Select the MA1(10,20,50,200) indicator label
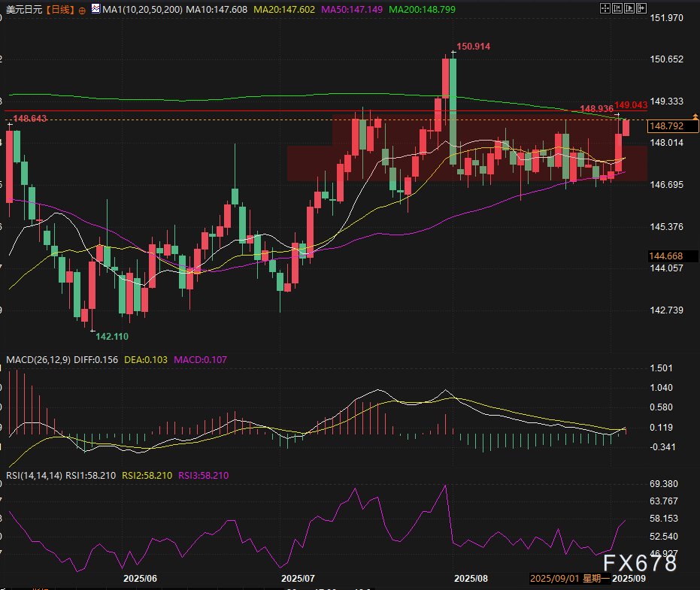The height and width of the screenshot is (590, 700). [141, 9]
